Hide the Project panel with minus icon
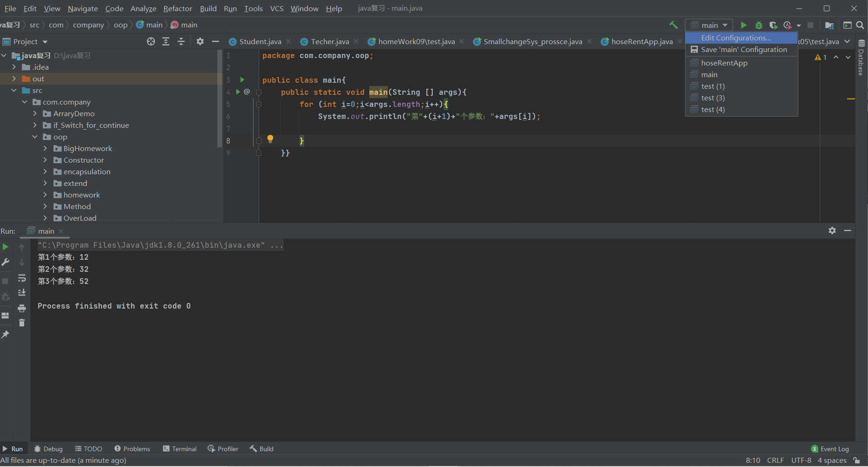 click(215, 41)
